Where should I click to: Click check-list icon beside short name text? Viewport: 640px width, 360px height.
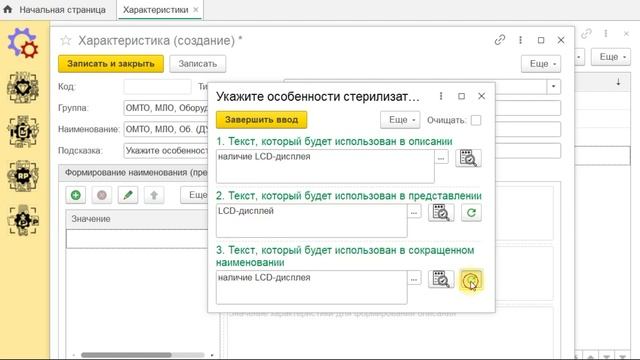[x=441, y=279]
